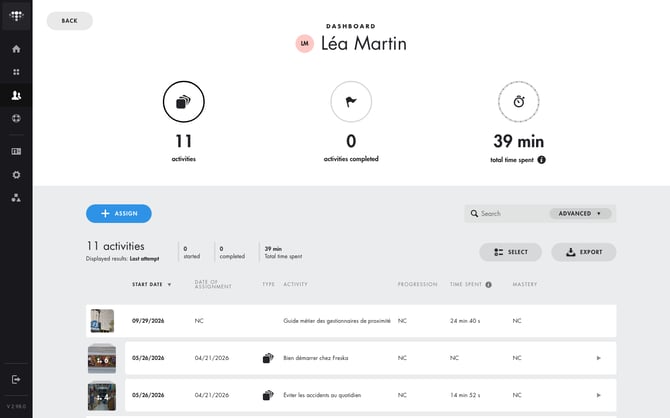Open arrow for Éviter les accidents row

click(x=599, y=395)
